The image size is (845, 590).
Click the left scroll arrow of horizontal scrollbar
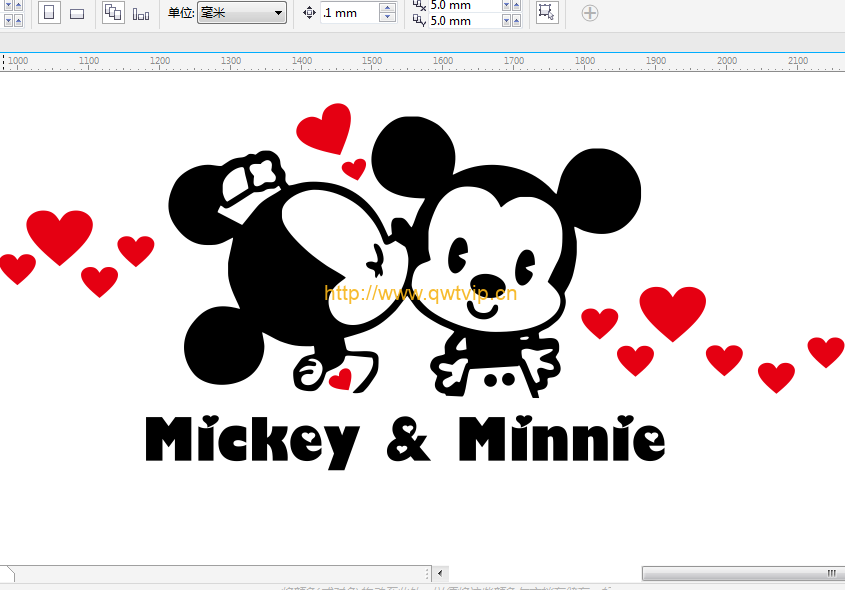440,573
